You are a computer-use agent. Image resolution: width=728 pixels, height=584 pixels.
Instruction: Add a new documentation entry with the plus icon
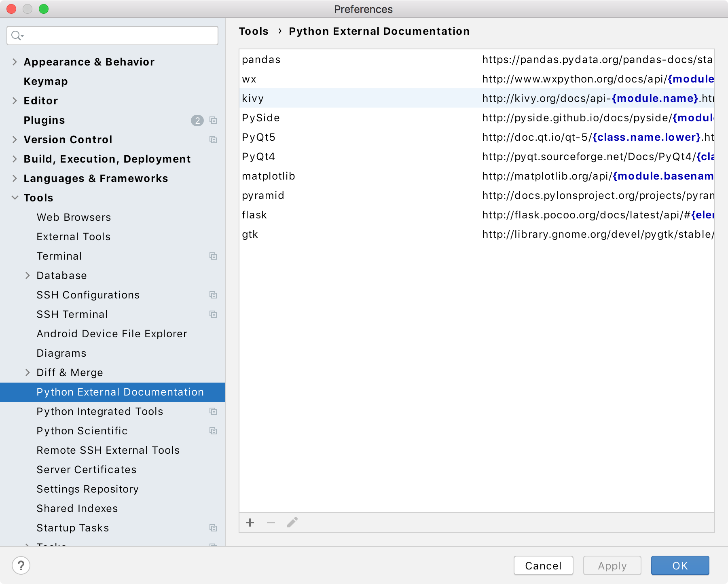tap(250, 523)
